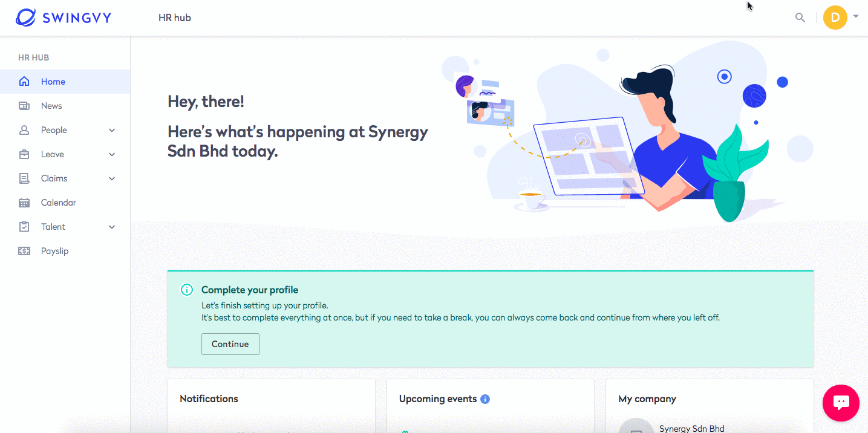Open the pink chat support bubble
The image size is (868, 433).
841,403
